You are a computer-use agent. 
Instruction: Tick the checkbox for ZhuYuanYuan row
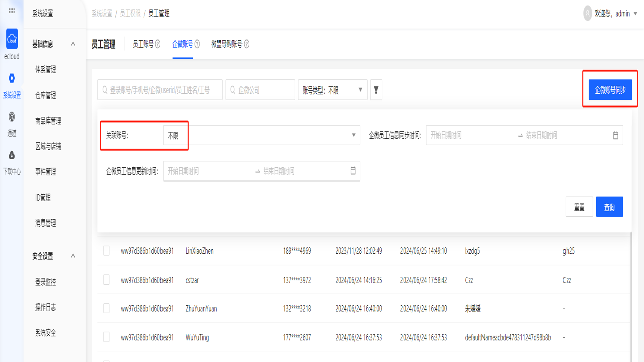106,308
